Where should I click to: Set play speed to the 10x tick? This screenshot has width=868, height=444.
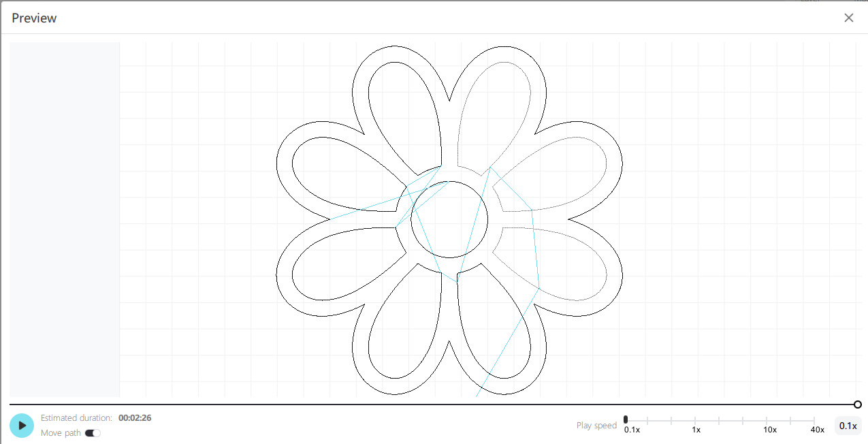(x=767, y=421)
